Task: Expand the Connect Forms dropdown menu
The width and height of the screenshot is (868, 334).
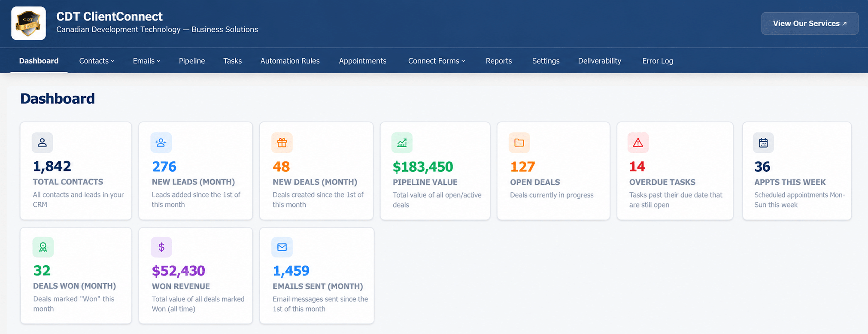Action: coord(437,61)
